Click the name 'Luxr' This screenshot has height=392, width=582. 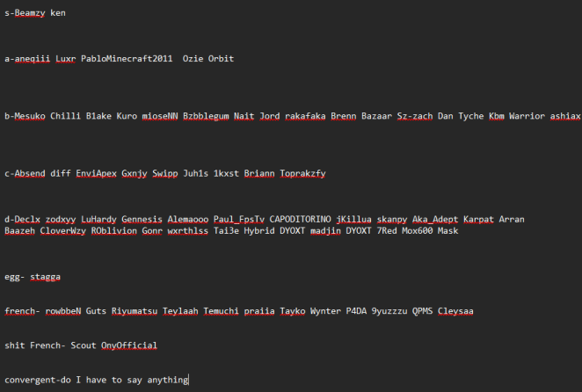point(66,59)
